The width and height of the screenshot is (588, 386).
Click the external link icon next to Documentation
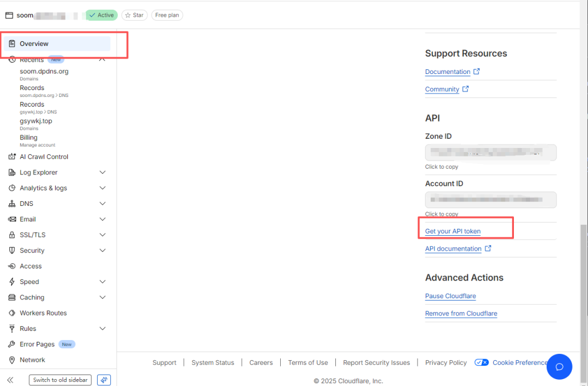(x=476, y=71)
